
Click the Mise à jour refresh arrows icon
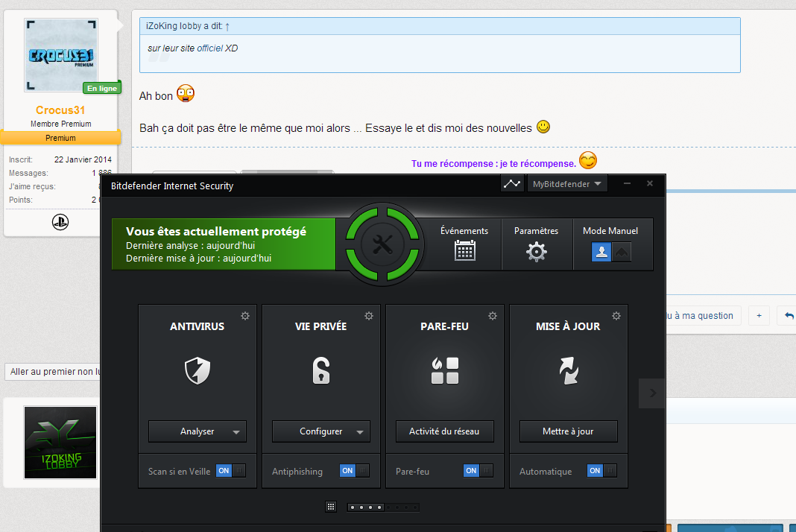(x=569, y=370)
